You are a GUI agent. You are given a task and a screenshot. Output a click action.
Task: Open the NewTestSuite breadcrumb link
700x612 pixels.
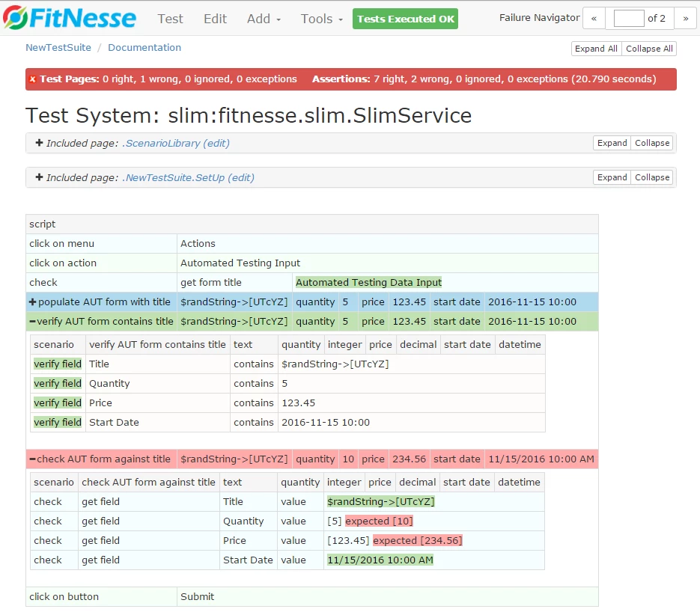tap(58, 48)
